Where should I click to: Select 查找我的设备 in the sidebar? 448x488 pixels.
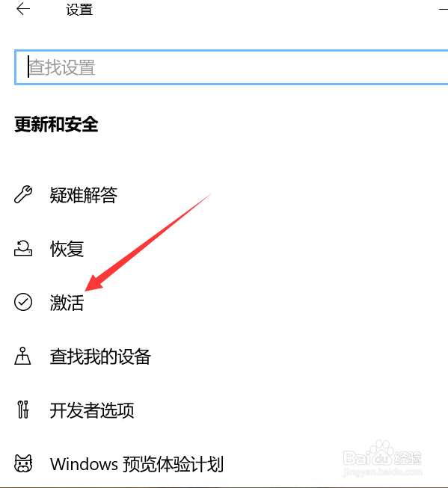100,356
